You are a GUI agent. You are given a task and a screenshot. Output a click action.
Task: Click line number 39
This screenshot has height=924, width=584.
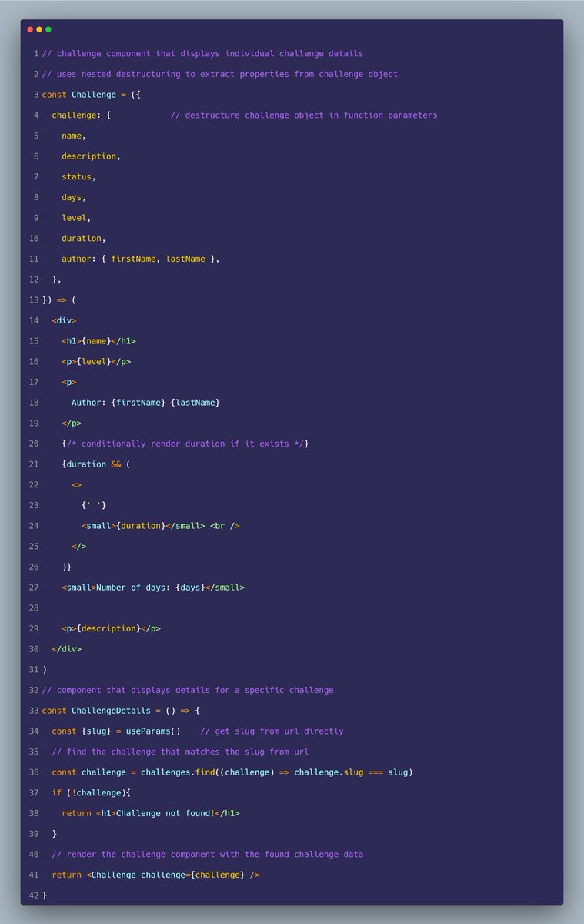[x=33, y=834]
